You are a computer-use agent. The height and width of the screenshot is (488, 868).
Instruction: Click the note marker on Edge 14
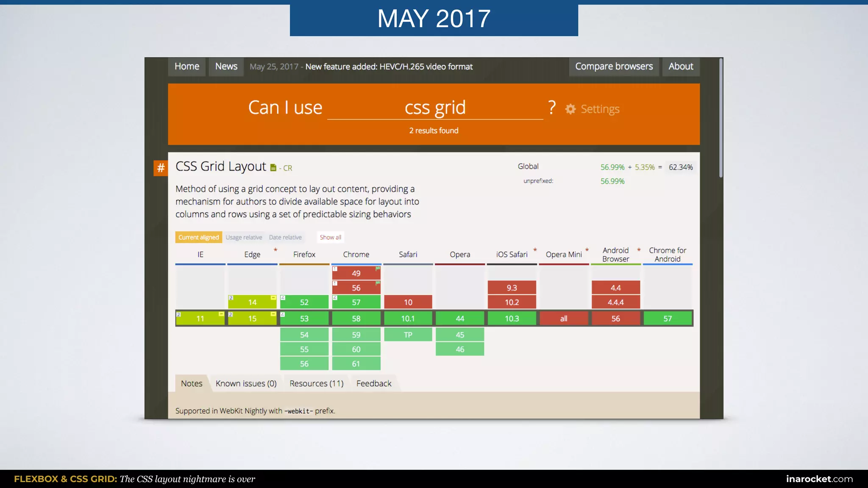point(231,298)
